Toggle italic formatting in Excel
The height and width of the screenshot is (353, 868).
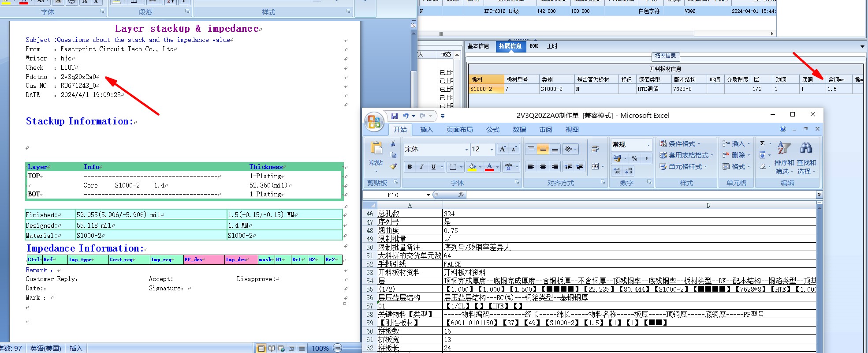[422, 166]
